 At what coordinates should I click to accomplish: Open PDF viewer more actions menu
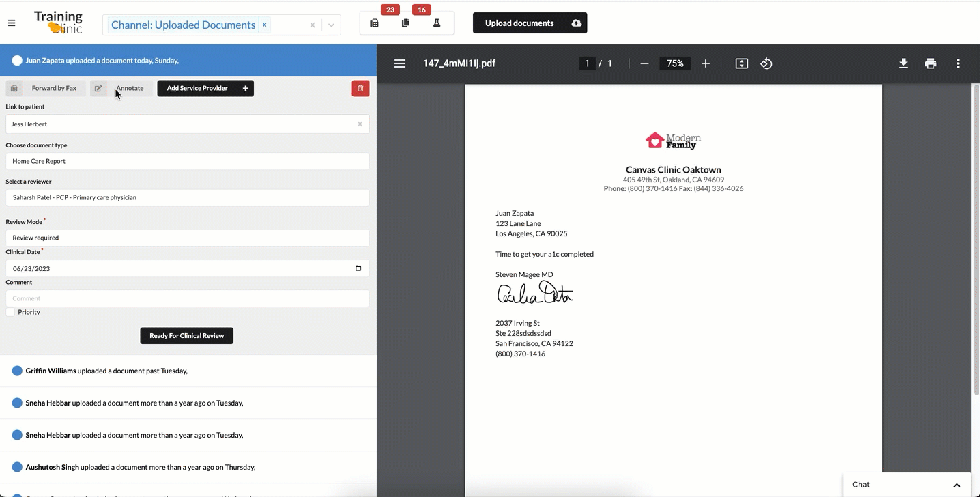[x=958, y=63]
